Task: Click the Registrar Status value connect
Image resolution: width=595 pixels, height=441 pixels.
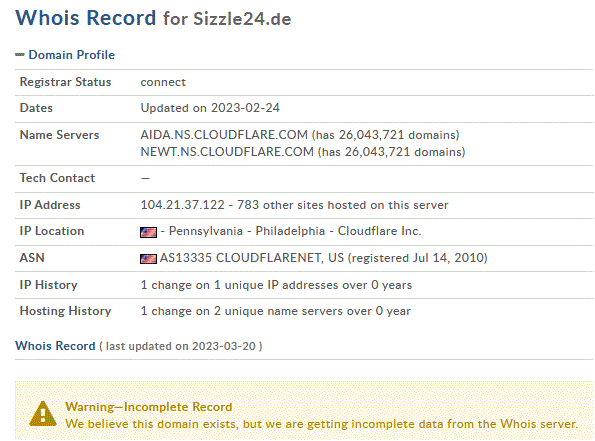Action: pos(163,82)
